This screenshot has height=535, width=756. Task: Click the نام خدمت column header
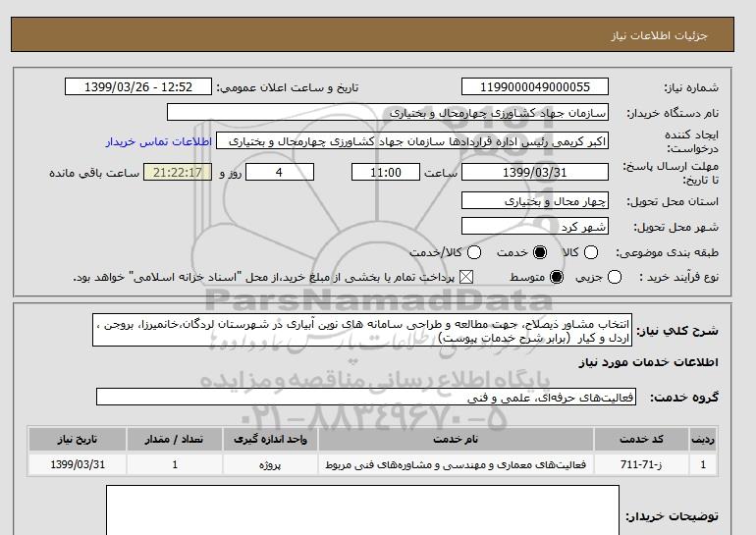[x=456, y=439]
